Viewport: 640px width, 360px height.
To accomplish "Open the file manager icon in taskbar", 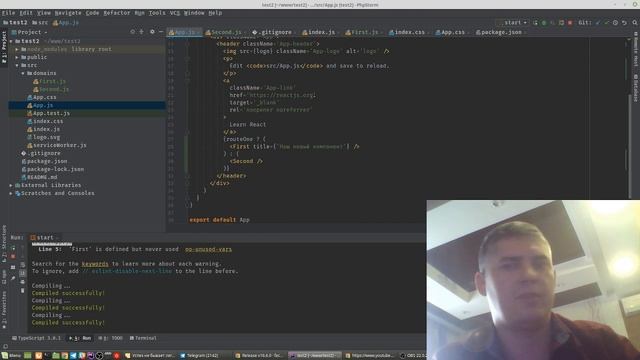I will pos(56,356).
